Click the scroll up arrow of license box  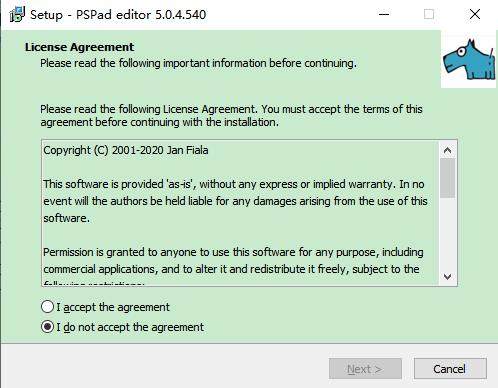point(447,150)
